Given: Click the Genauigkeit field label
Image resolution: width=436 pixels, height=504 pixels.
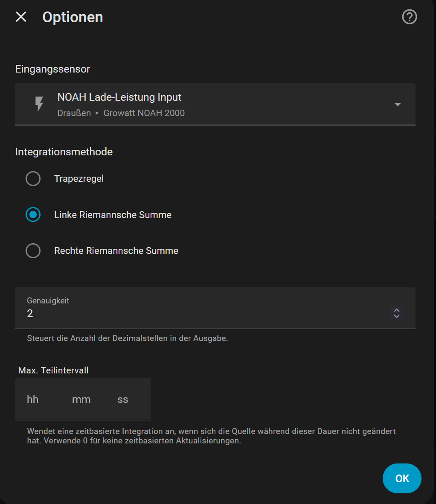Looking at the screenshot, I should coord(48,300).
